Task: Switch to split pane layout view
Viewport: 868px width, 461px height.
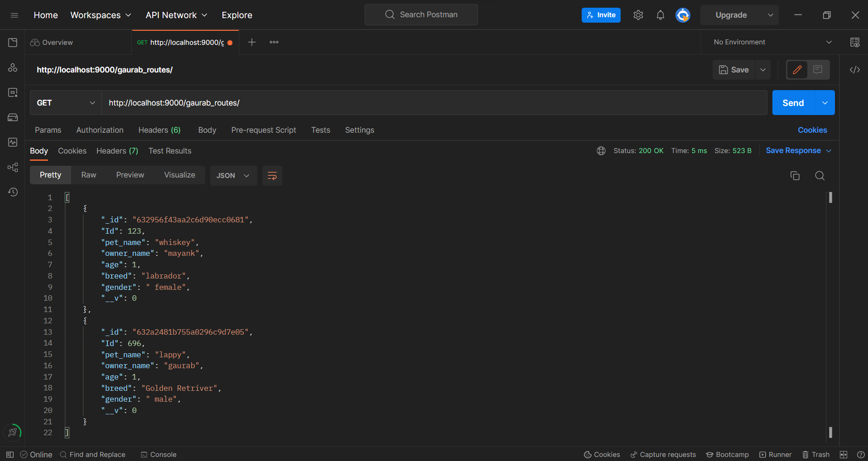Action: 844,454
